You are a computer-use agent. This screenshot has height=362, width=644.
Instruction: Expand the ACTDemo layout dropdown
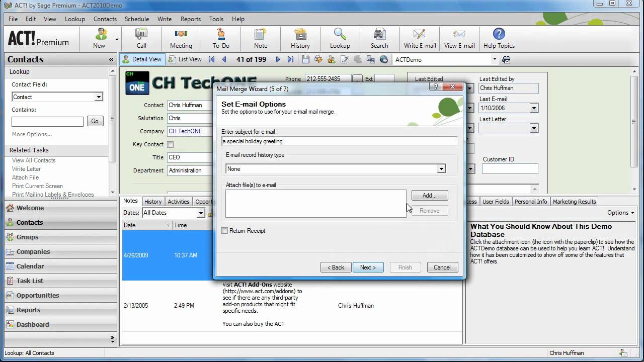coord(495,59)
